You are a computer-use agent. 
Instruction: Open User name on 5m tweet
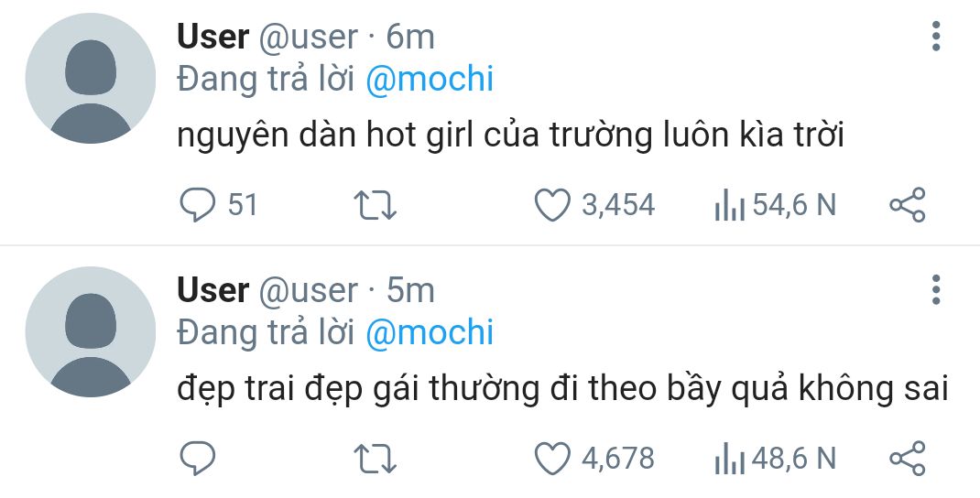[x=212, y=289]
